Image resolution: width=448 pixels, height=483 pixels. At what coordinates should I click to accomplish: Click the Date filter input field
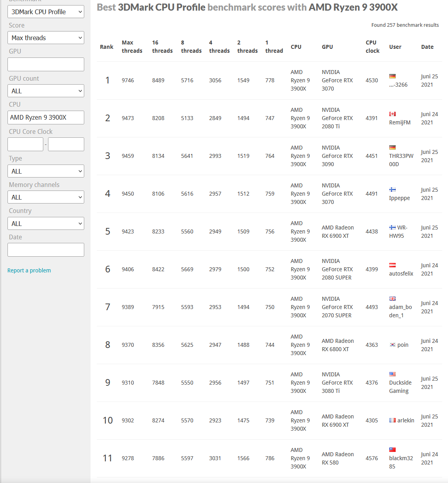(46, 250)
